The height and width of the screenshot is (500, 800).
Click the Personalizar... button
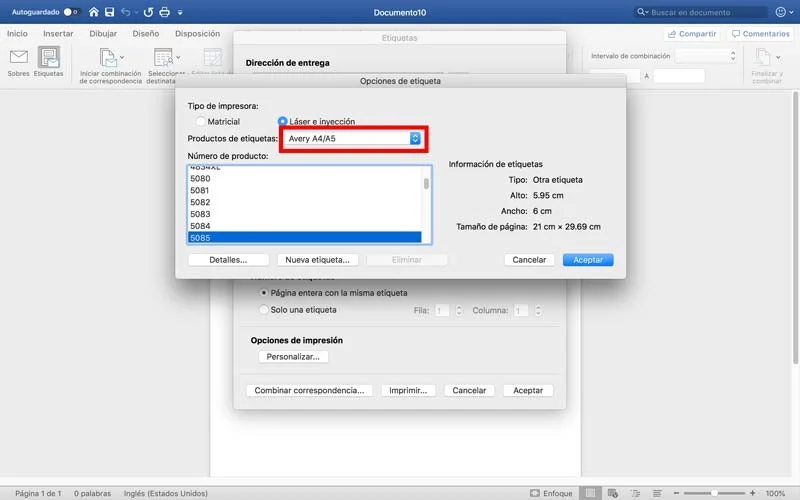293,357
